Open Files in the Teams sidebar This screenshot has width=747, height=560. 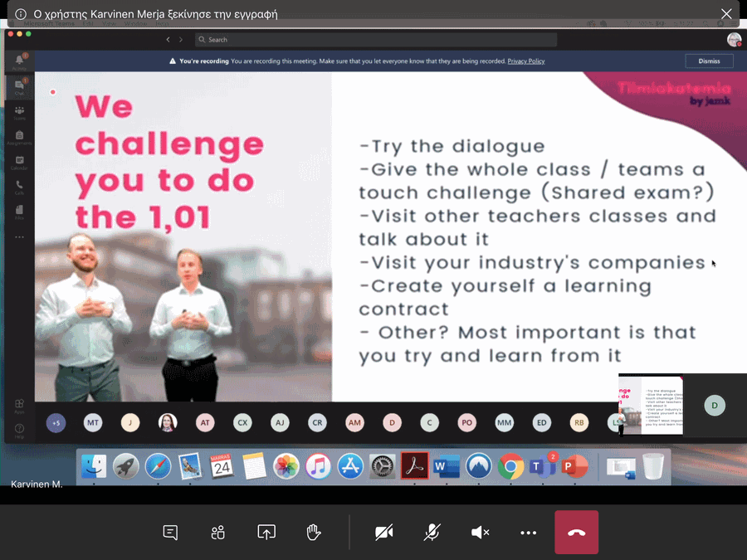pyautogui.click(x=19, y=212)
